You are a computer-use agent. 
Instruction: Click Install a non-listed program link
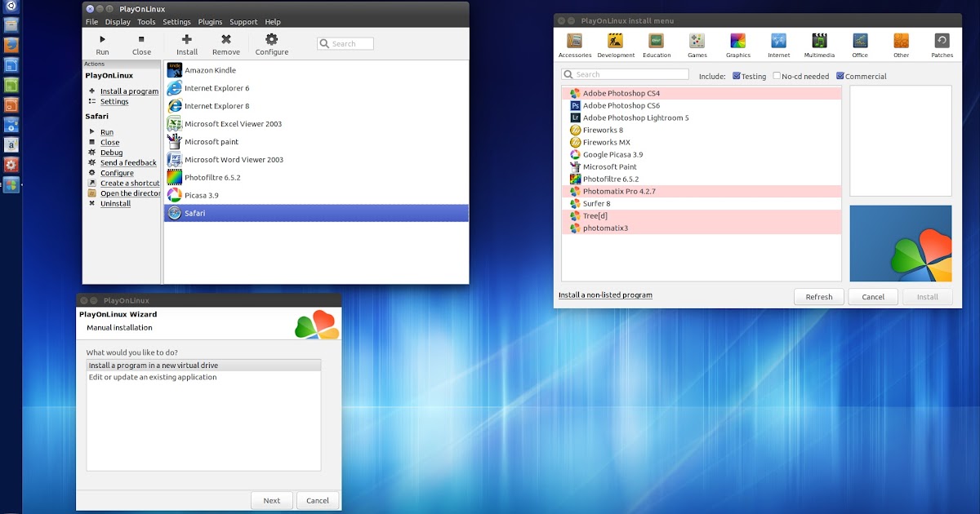pos(605,295)
